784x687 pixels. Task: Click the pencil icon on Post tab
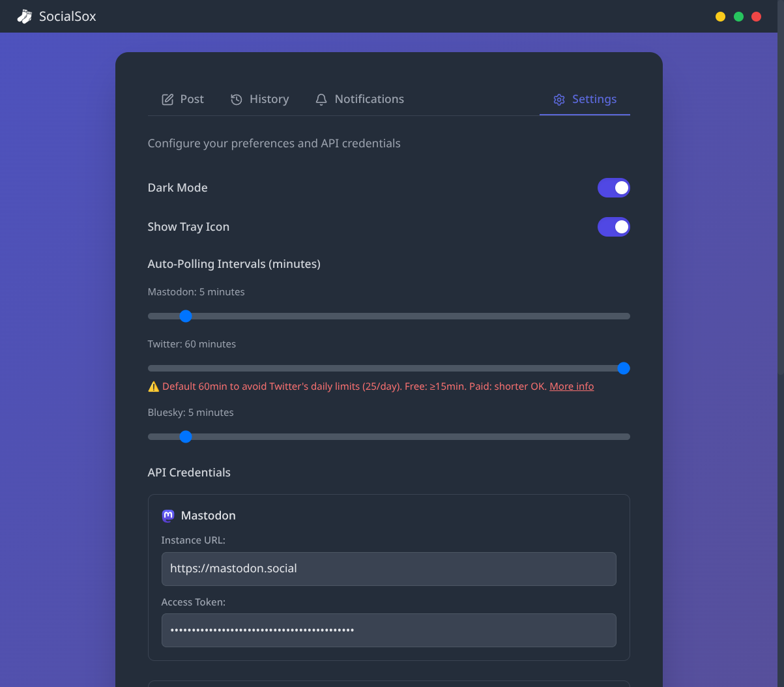[167, 100]
